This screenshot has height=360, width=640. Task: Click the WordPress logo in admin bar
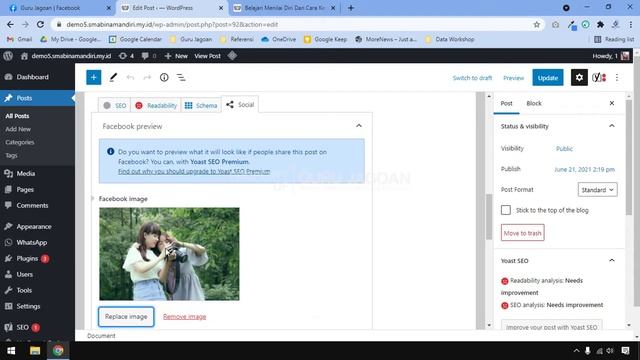click(8, 56)
